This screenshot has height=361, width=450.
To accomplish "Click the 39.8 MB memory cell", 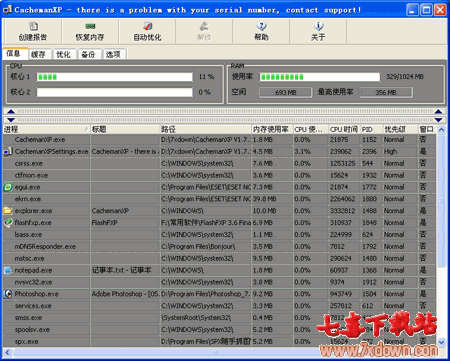I will [272, 199].
